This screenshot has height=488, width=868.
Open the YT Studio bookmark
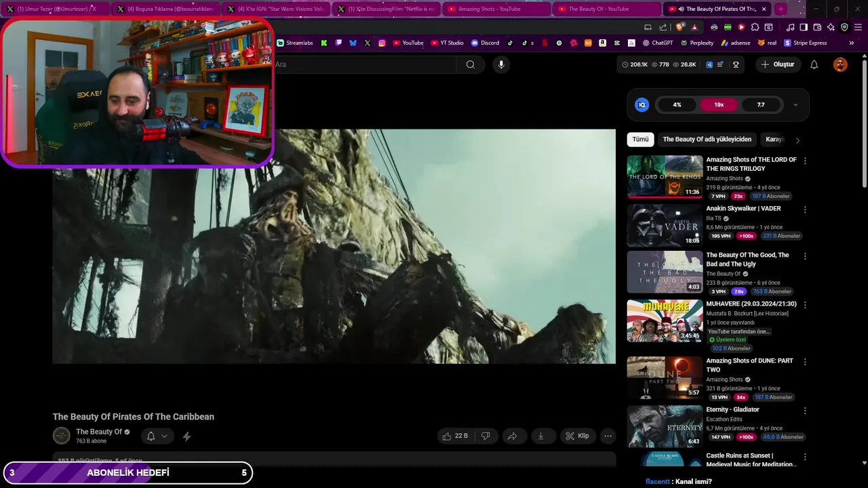(447, 43)
